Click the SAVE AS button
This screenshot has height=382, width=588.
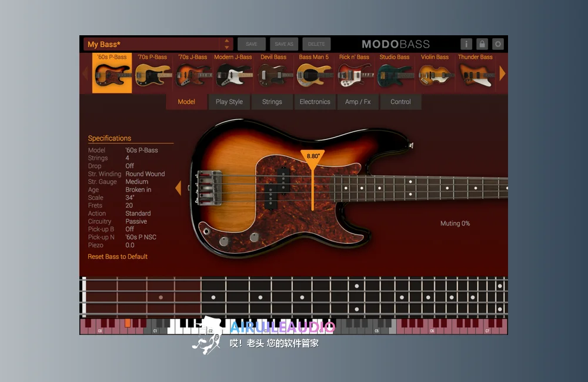click(x=284, y=44)
